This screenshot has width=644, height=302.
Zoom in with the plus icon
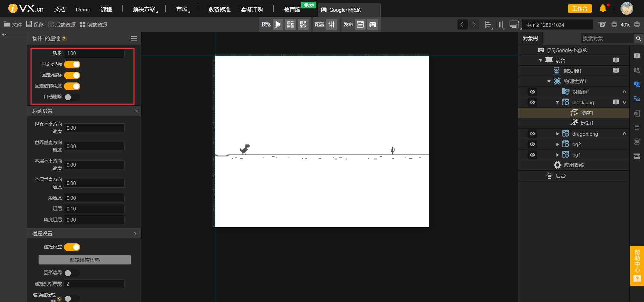point(637,24)
